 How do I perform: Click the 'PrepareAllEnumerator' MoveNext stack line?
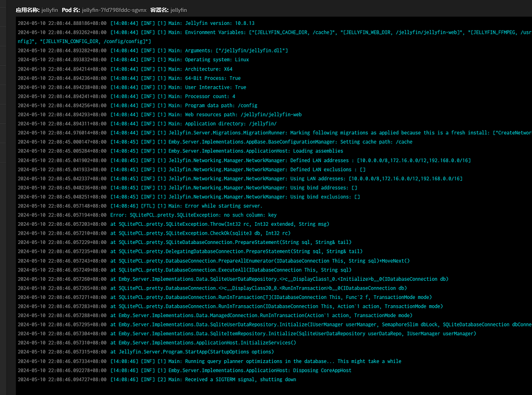click(214, 261)
